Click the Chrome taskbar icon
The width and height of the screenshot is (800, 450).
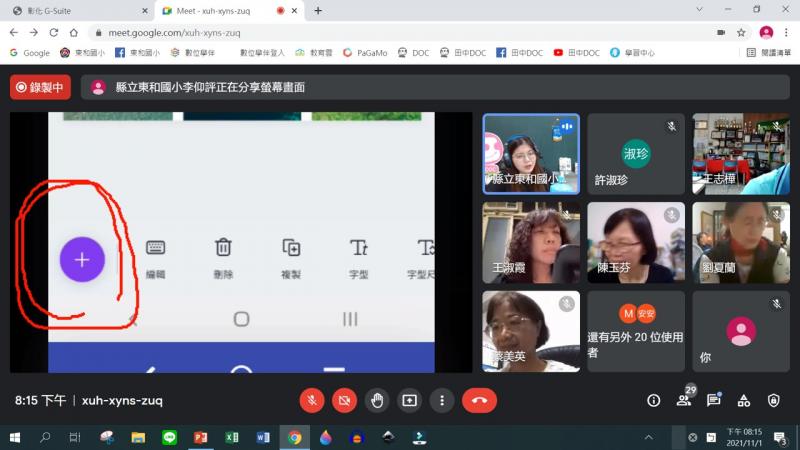(x=294, y=437)
